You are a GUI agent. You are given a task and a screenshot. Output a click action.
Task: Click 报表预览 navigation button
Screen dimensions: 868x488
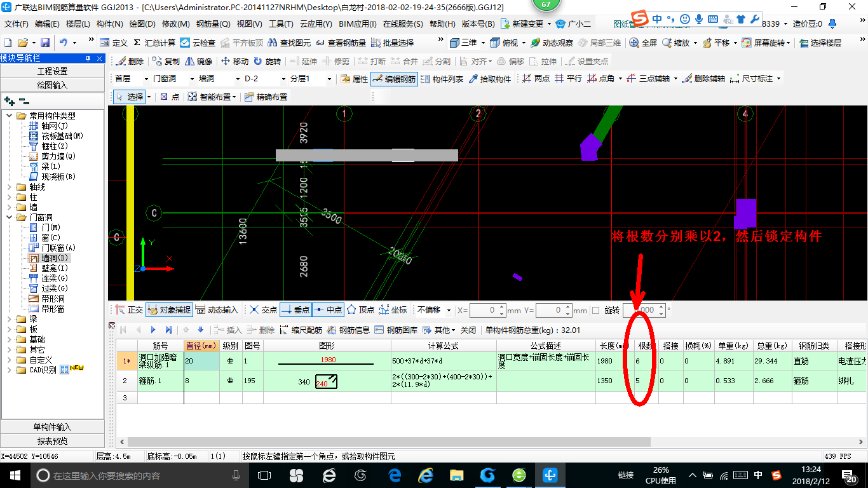coord(52,441)
